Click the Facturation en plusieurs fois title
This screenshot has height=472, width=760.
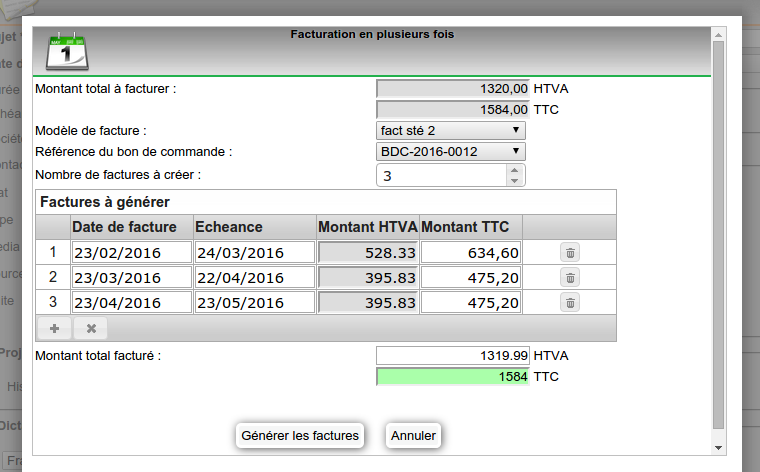[372, 34]
